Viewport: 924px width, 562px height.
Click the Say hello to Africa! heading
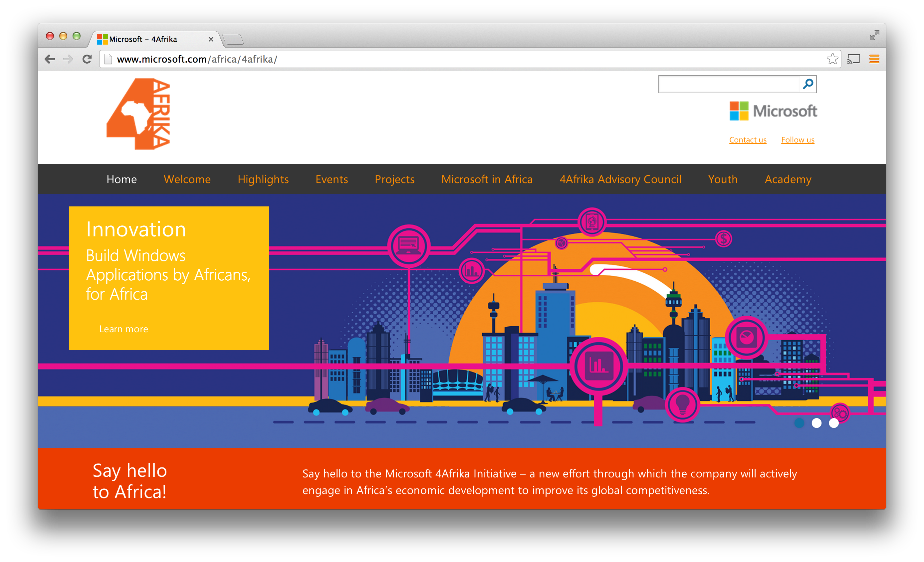pos(129,481)
